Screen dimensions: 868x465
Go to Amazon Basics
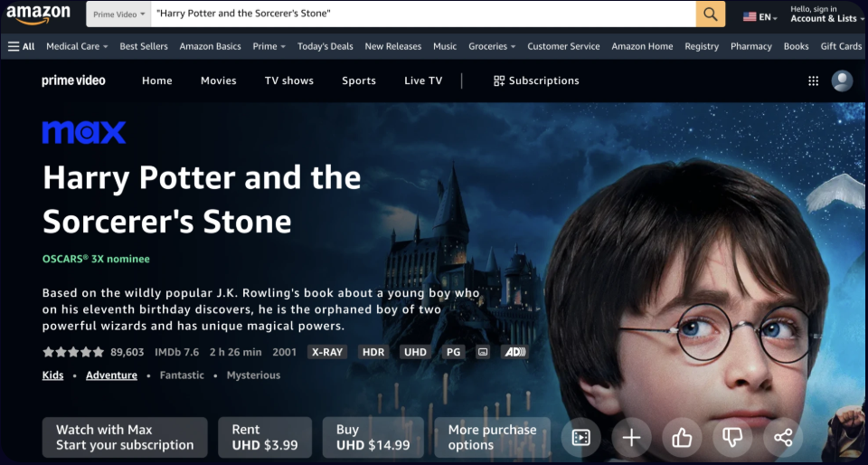(210, 46)
